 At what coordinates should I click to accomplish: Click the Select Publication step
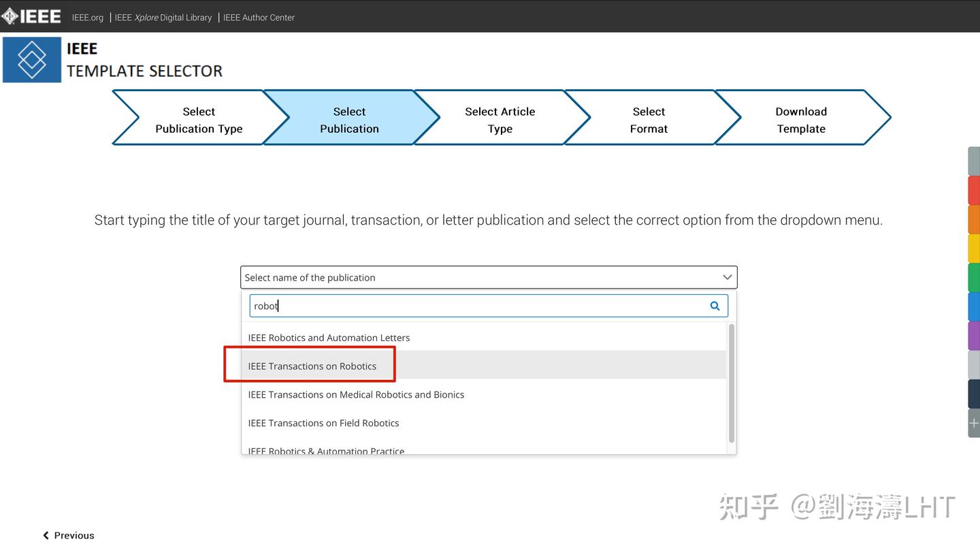[350, 120]
